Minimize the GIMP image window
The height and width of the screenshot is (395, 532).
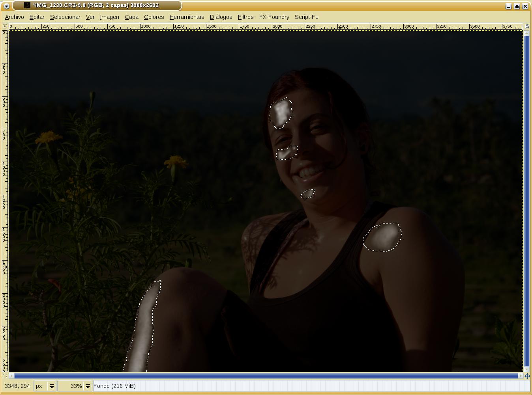point(509,6)
